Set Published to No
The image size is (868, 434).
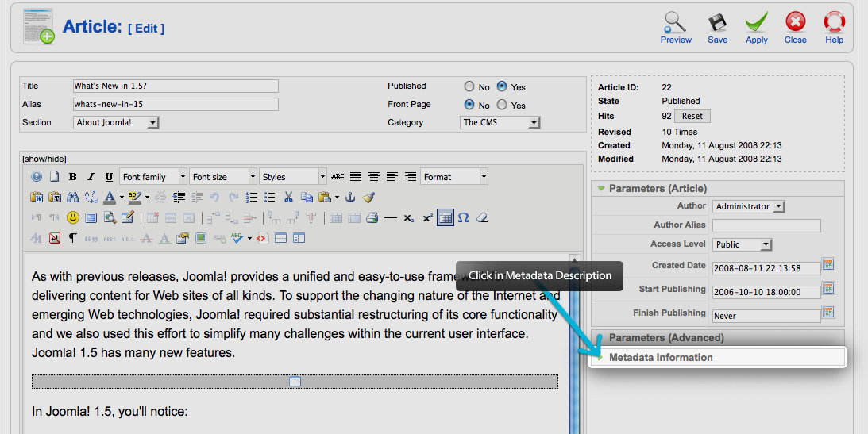pyautogui.click(x=469, y=86)
